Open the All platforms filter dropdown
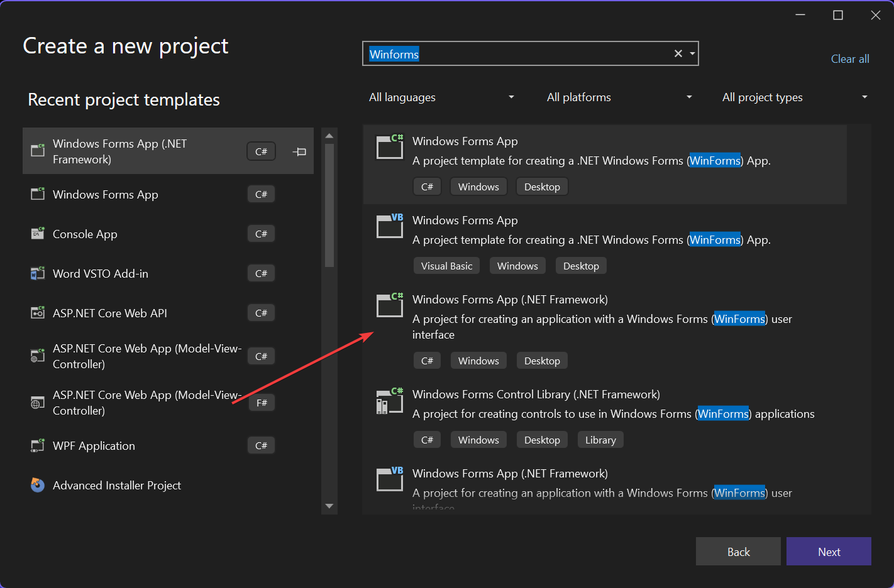The height and width of the screenshot is (588, 894). click(x=619, y=97)
